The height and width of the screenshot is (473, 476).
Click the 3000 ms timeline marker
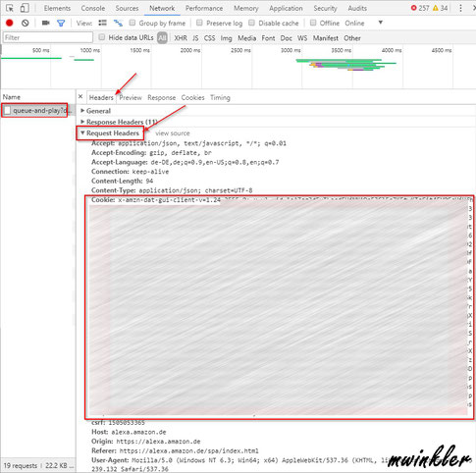tap(291, 50)
